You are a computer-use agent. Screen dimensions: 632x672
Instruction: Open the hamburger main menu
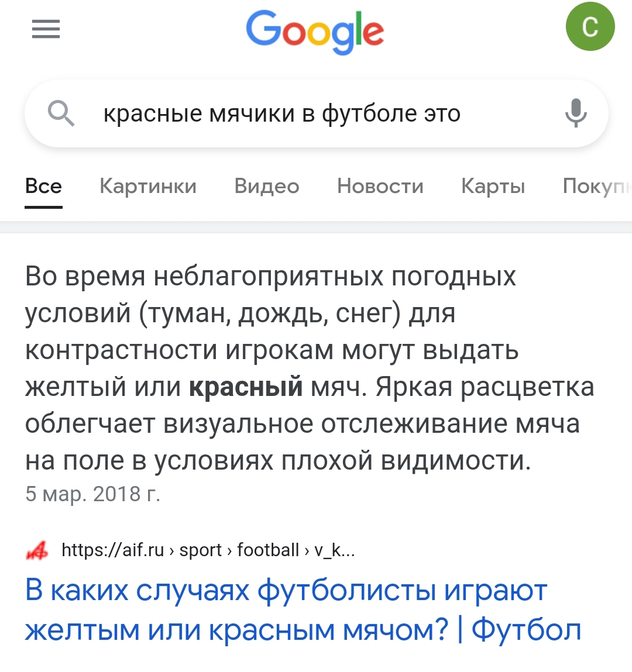(x=46, y=29)
